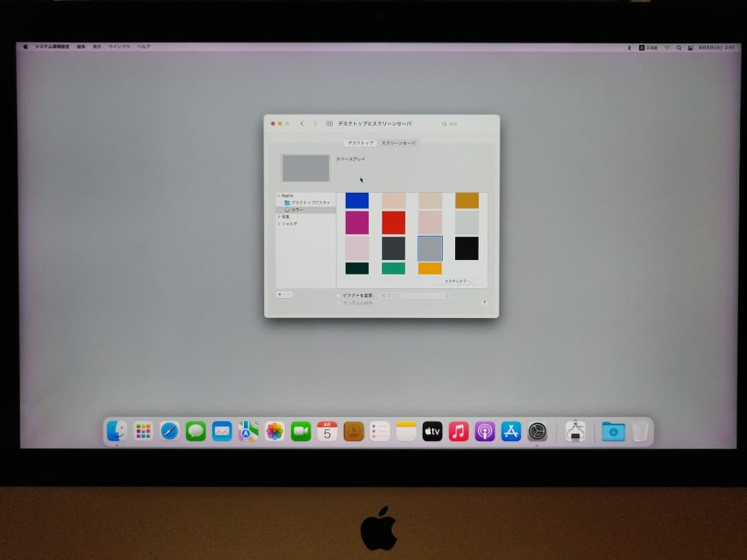Switch to the スクリーンセーバ tab
Viewport: 747px width, 560px height.
click(399, 143)
